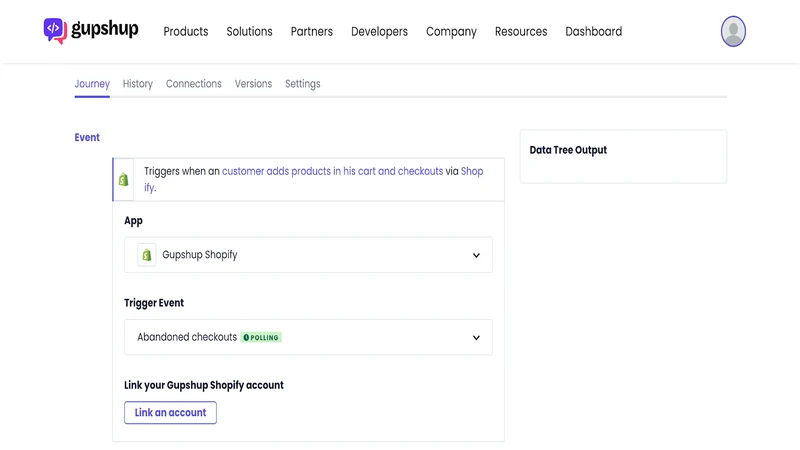Open the Gupshup Shopify app selector
The width and height of the screenshot is (800, 450).
click(x=308, y=255)
